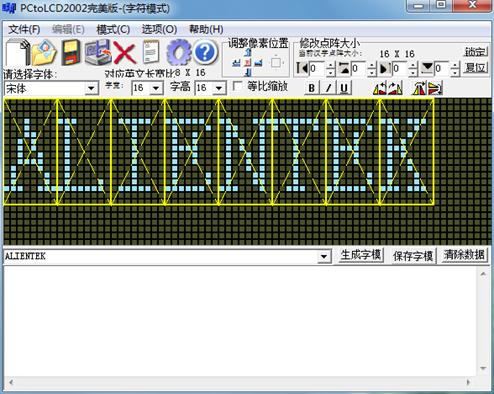Click the floppy disk save icon
Image resolution: width=494 pixels, height=394 pixels.
(x=71, y=52)
